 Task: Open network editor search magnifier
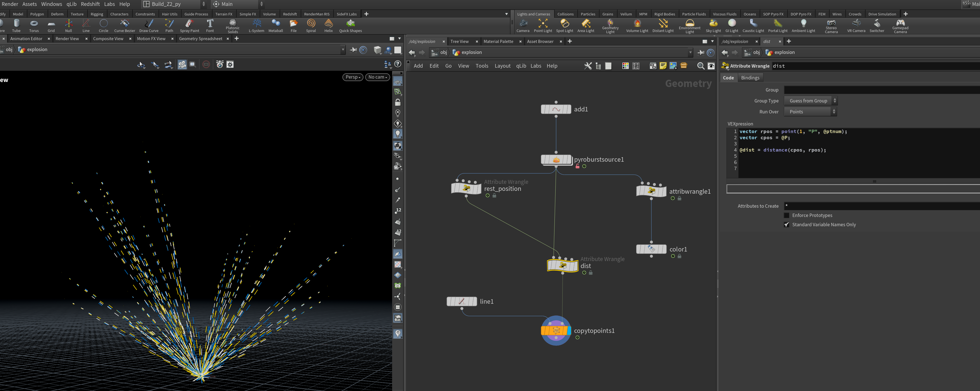(700, 66)
